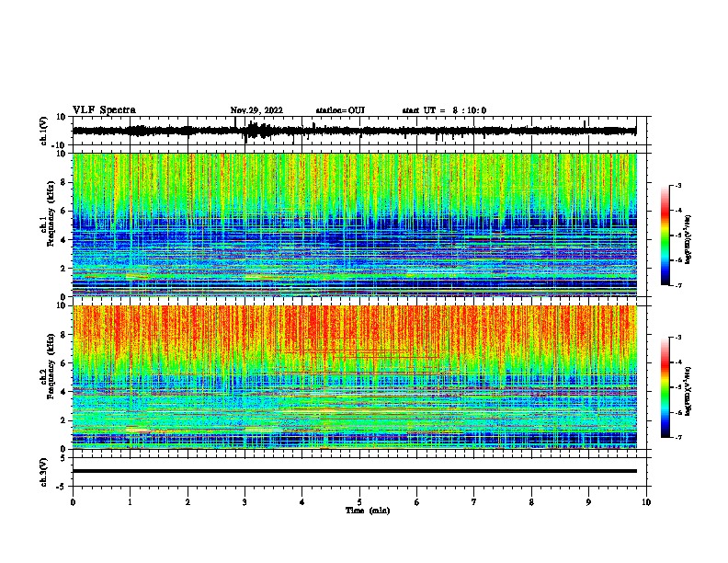Click the date 'Nov.29, 2022' label
Screen dimensions: 728x563
(256, 110)
